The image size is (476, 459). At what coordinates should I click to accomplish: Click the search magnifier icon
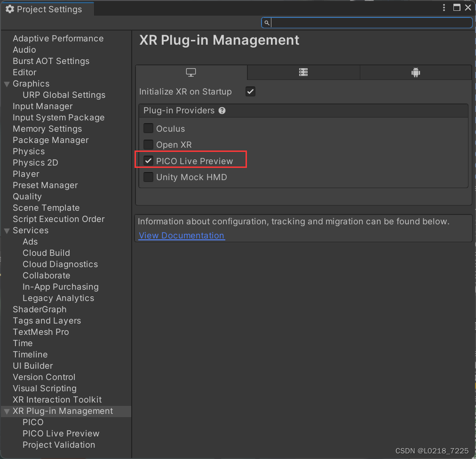267,22
